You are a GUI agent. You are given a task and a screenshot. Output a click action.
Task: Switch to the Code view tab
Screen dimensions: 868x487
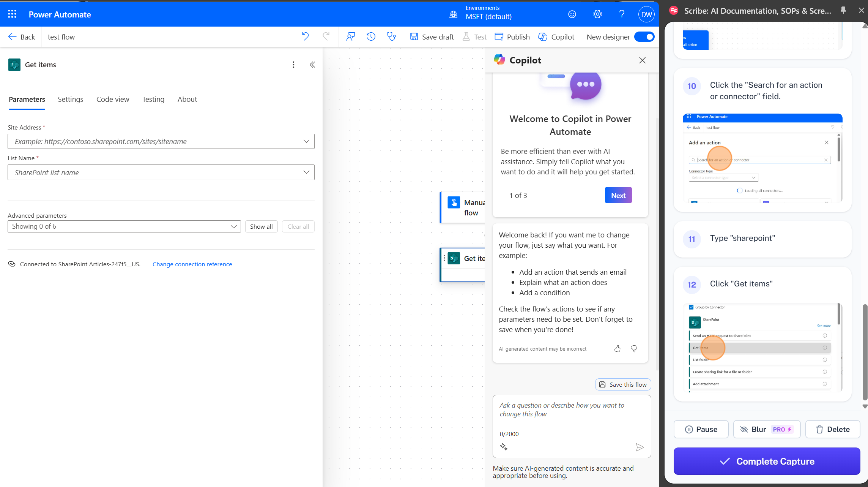(113, 100)
